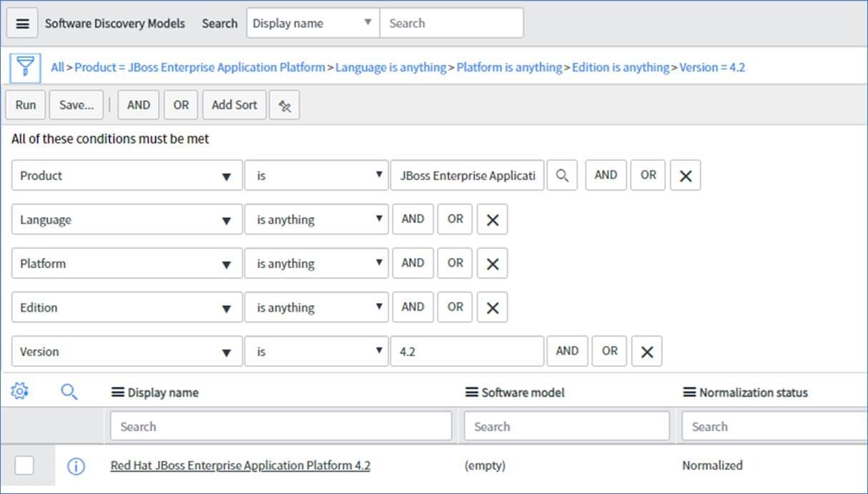The height and width of the screenshot is (494, 868).
Task: Delete the Version condition via X icon
Action: tap(646, 351)
